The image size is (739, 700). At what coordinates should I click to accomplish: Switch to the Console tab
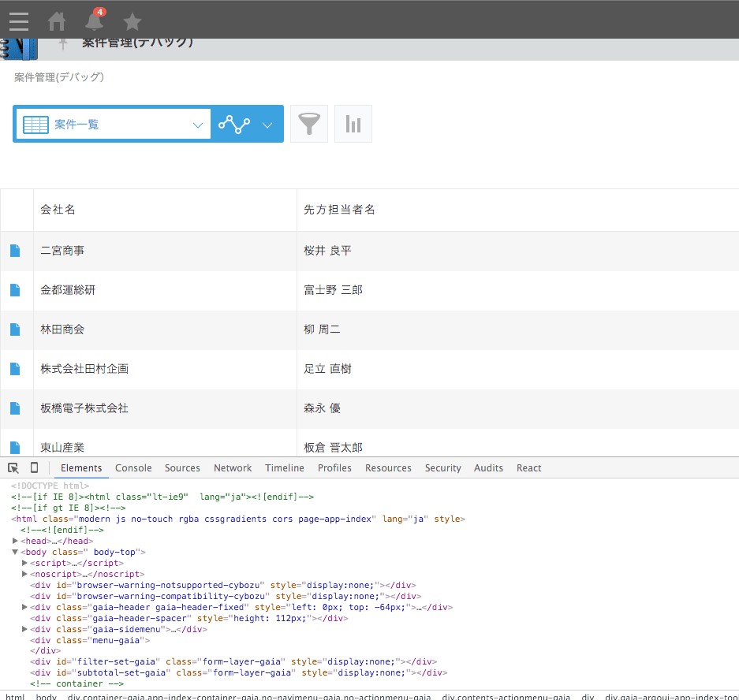(x=133, y=467)
